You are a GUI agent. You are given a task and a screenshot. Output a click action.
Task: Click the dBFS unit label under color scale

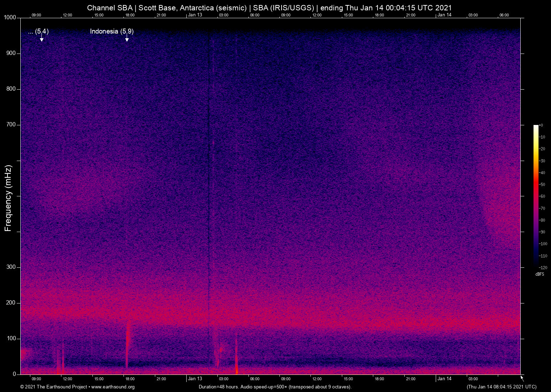[x=540, y=274]
